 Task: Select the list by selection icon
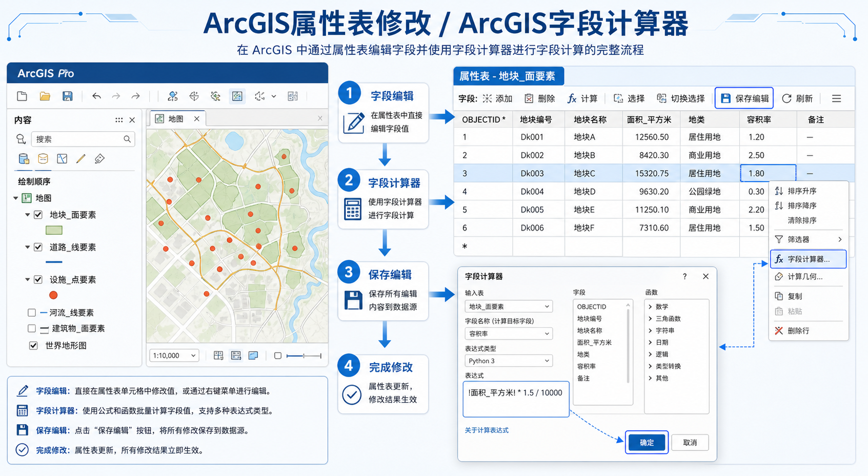[62, 159]
